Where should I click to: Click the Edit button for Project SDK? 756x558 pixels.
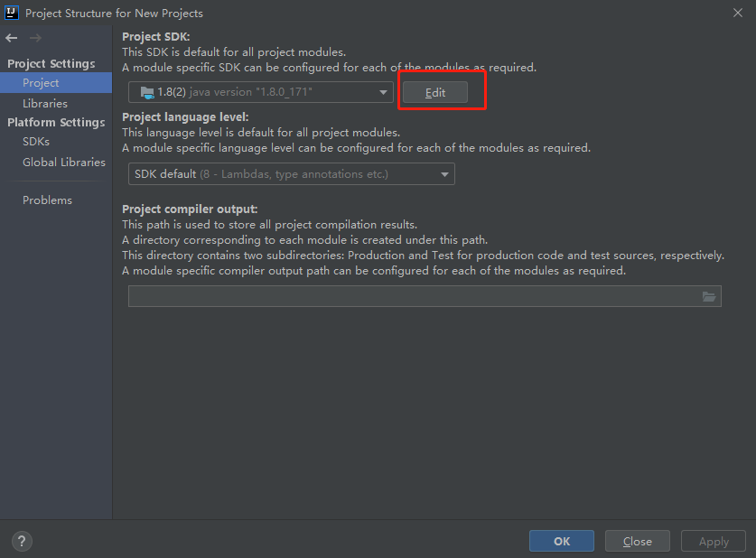[434, 92]
